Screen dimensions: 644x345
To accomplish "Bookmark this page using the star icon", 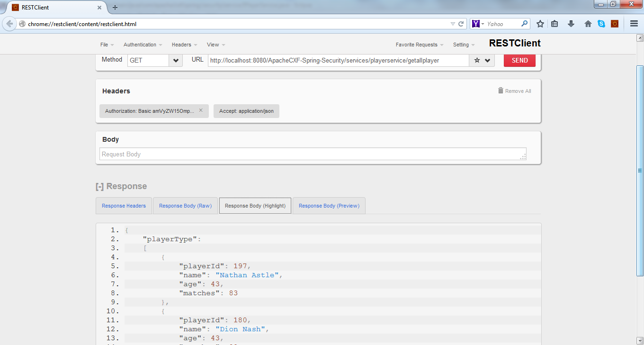I will coord(540,24).
